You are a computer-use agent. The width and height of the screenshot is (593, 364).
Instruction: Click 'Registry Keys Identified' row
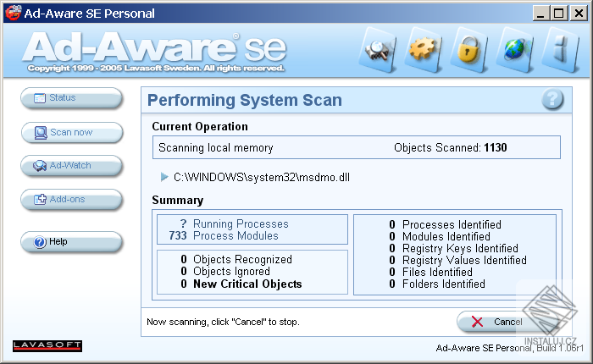(453, 248)
